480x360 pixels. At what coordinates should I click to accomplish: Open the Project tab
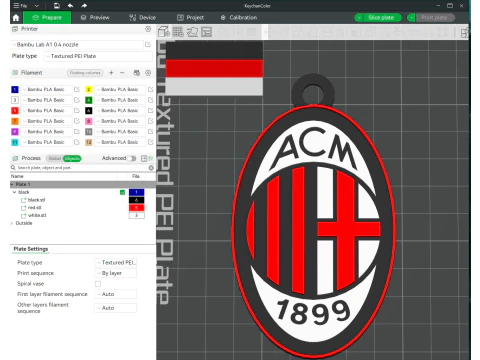click(x=190, y=18)
